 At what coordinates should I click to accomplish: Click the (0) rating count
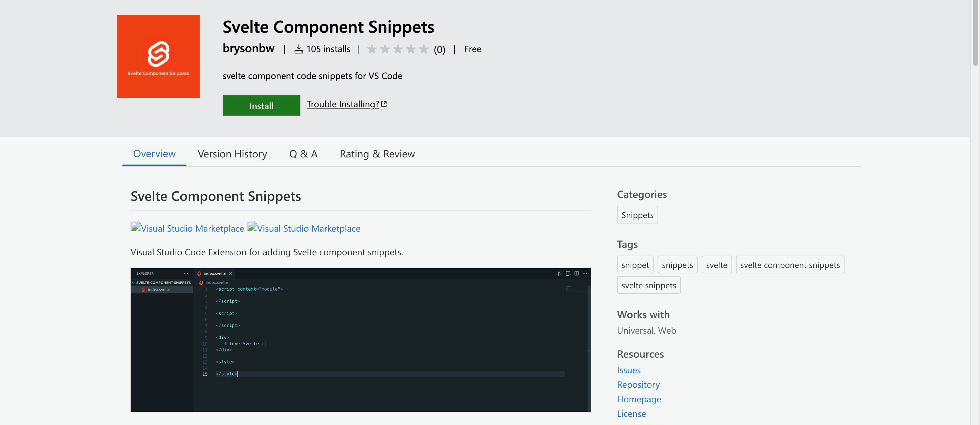point(439,50)
